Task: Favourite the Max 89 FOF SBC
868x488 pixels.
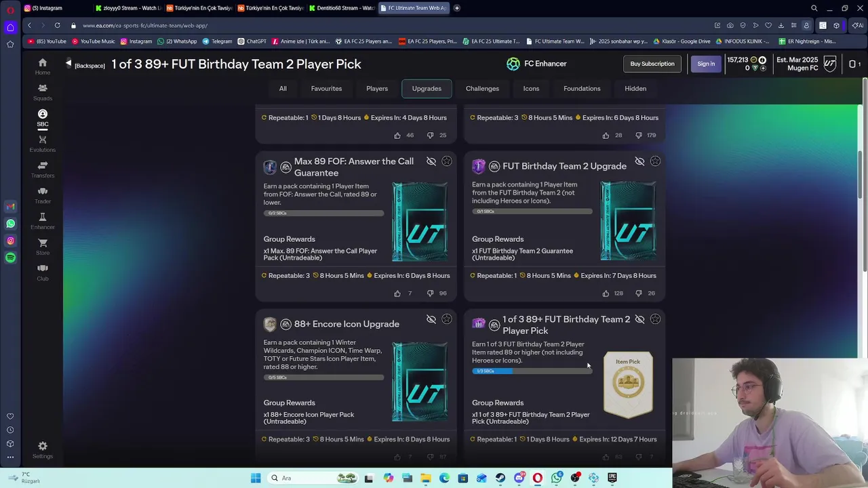Action: pos(447,161)
